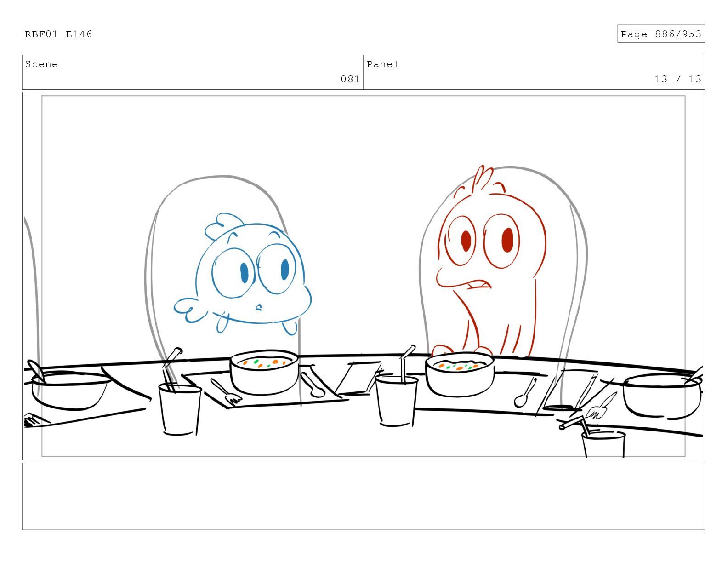Click the storyboard panel drawing
The height and width of the screenshot is (563, 728).
[364, 276]
